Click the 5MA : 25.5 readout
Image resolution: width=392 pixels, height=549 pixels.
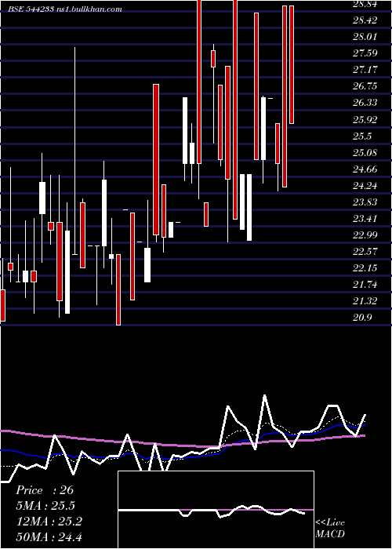pyautogui.click(x=45, y=506)
